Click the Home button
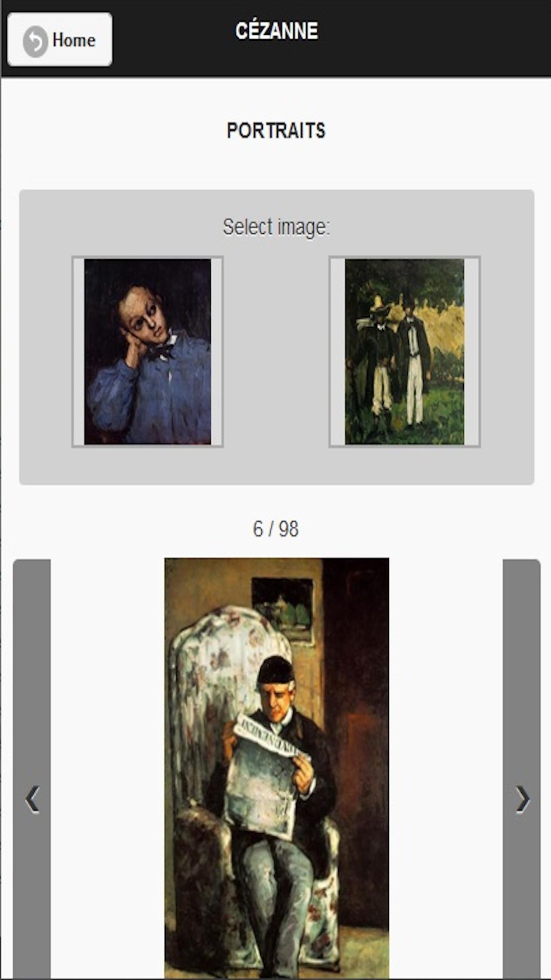551x980 pixels. pyautogui.click(x=60, y=40)
